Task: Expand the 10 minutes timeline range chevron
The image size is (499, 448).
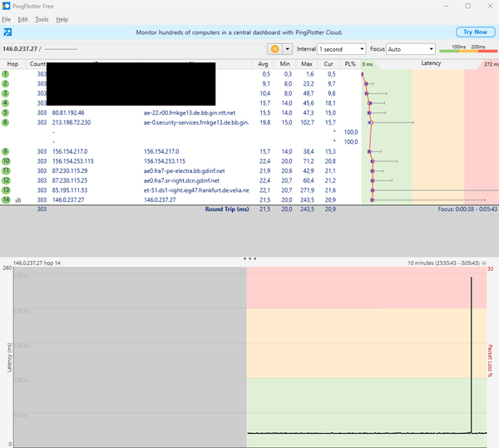Action: coord(484,263)
